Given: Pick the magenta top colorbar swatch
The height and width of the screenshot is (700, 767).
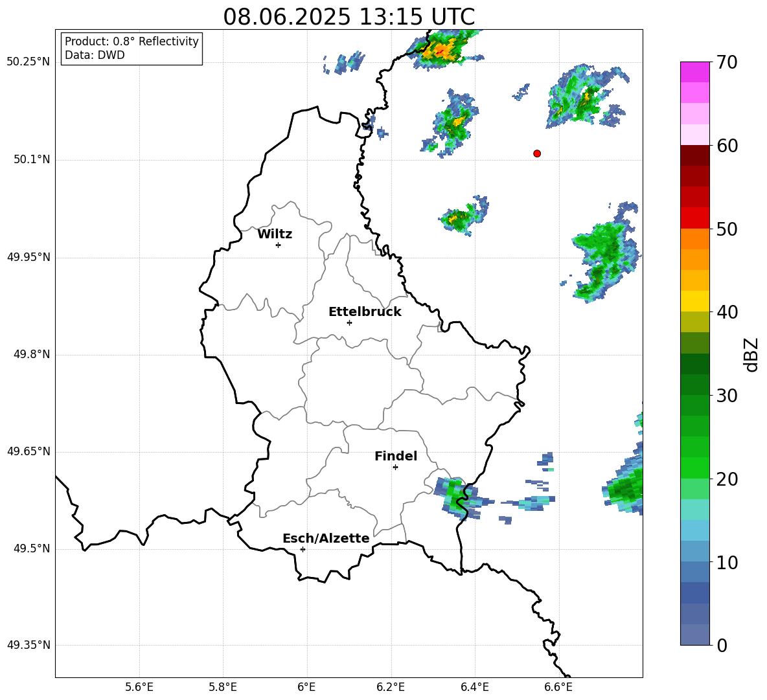Looking at the screenshot, I should pyautogui.click(x=695, y=72).
